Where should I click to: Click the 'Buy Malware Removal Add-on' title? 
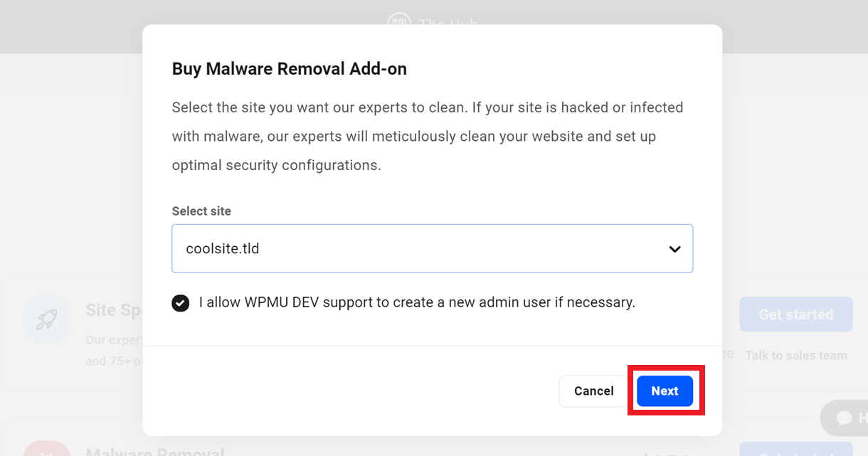click(290, 69)
